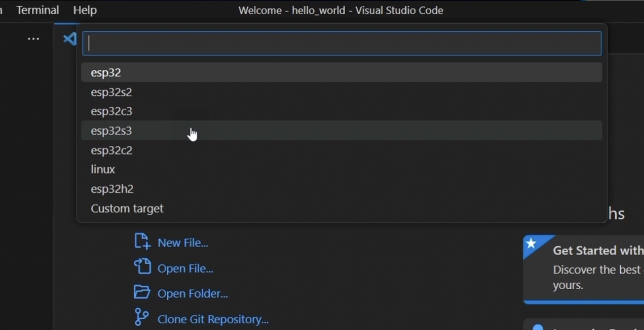This screenshot has height=330, width=644.
Task: Pick esp32h2 from the list
Action: (112, 189)
